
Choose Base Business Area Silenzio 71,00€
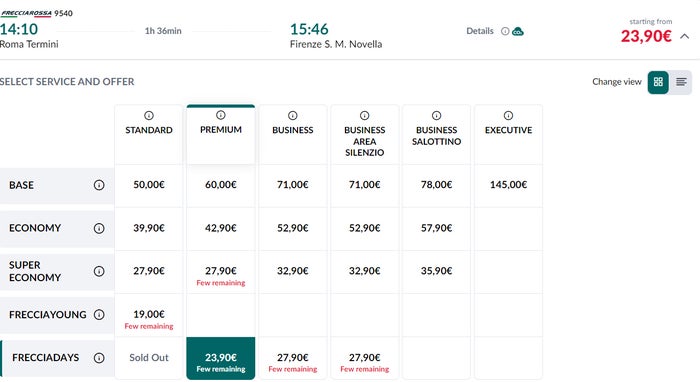click(x=364, y=185)
